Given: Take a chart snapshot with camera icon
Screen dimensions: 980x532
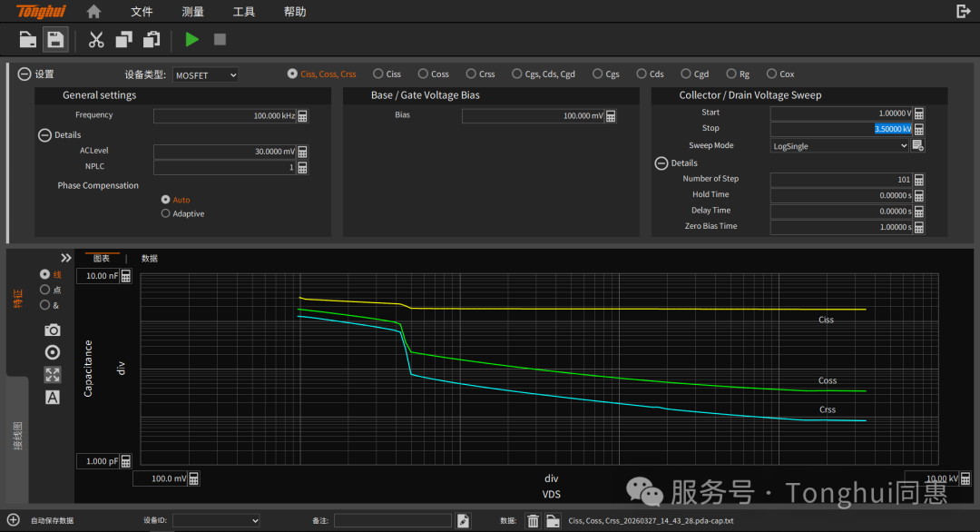Looking at the screenshot, I should click(x=53, y=330).
